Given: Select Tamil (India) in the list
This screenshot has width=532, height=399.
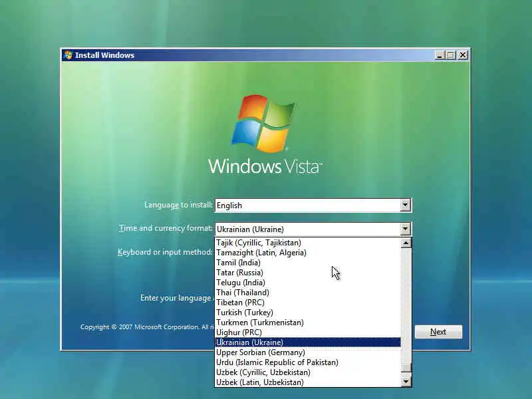Looking at the screenshot, I should [308, 263].
